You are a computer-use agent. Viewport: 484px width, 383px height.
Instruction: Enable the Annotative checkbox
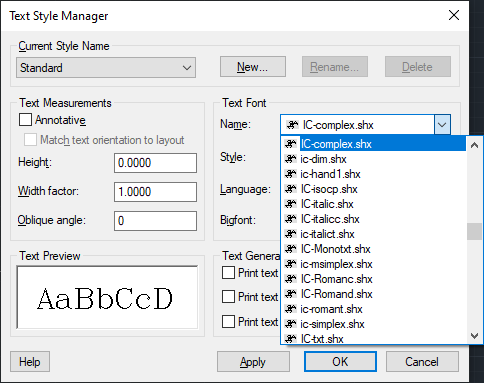26,120
